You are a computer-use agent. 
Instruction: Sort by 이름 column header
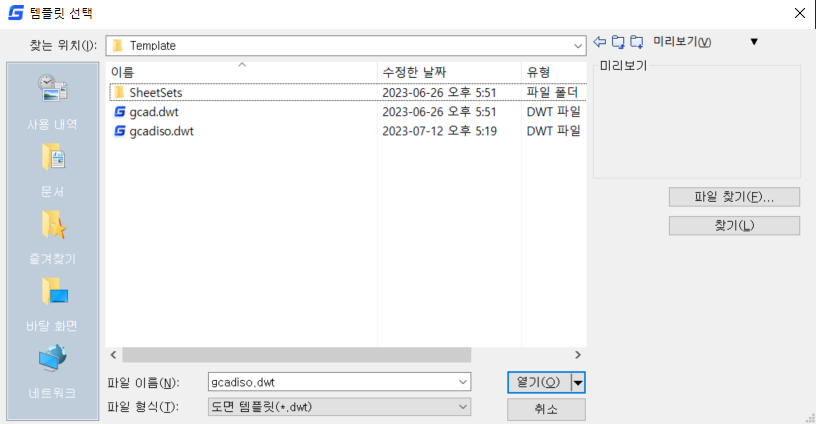coord(241,72)
